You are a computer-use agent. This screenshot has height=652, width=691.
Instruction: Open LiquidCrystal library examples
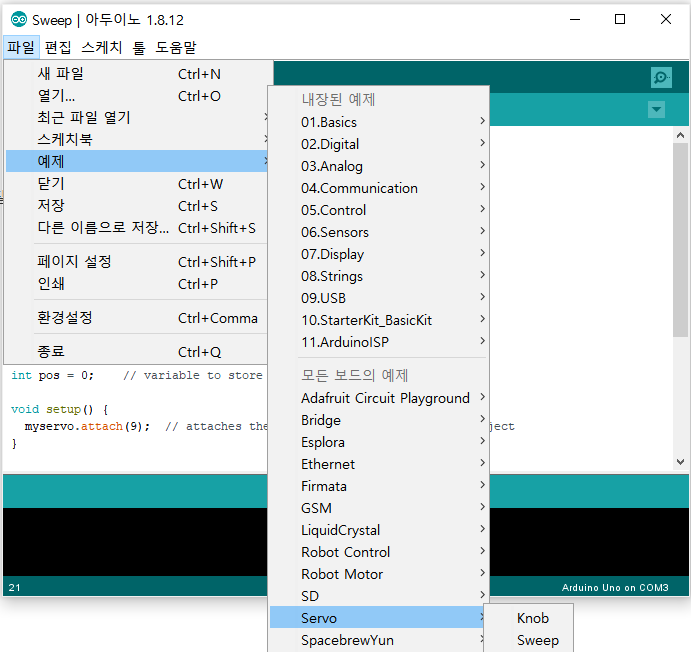379,530
